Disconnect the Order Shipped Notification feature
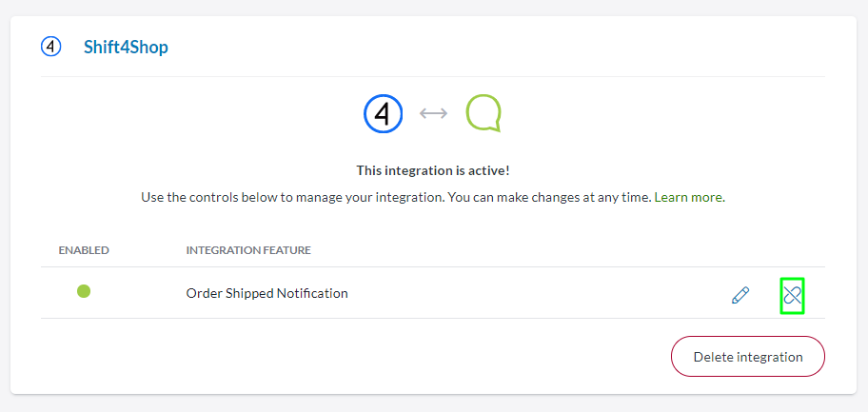The width and height of the screenshot is (868, 412). (792, 295)
